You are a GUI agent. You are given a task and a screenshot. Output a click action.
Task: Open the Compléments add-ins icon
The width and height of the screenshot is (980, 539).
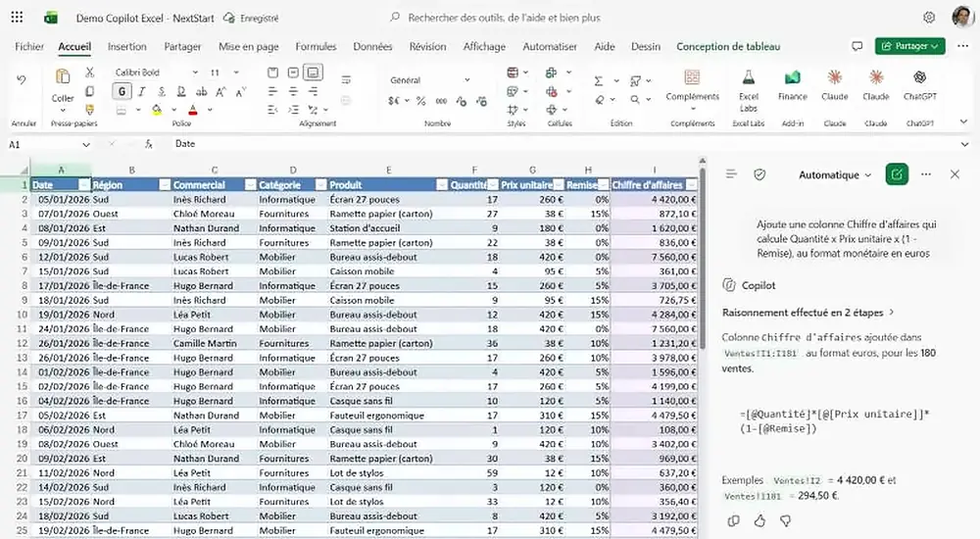click(x=692, y=77)
